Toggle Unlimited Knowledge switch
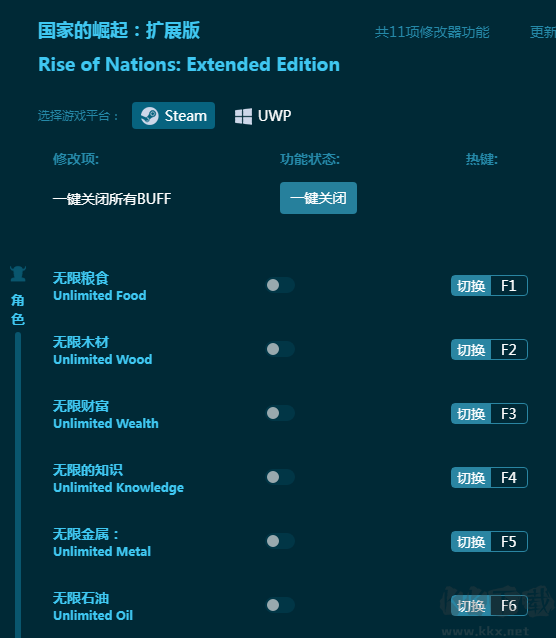 click(280, 477)
